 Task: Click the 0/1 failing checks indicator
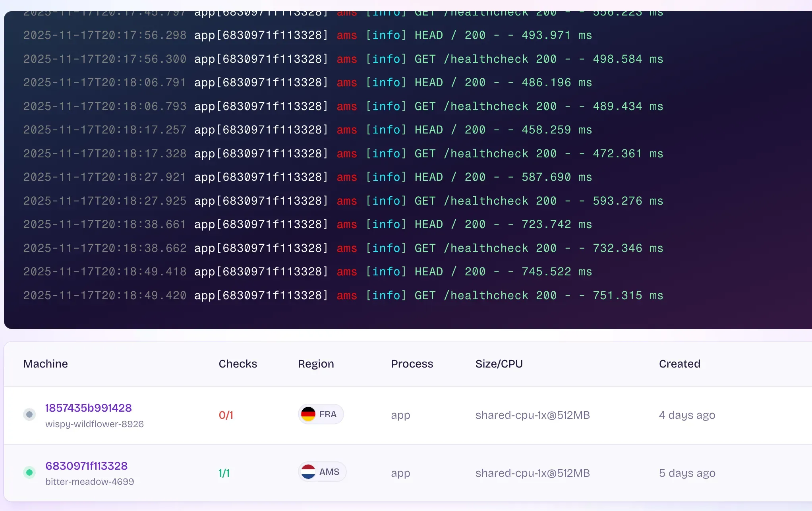tap(226, 415)
